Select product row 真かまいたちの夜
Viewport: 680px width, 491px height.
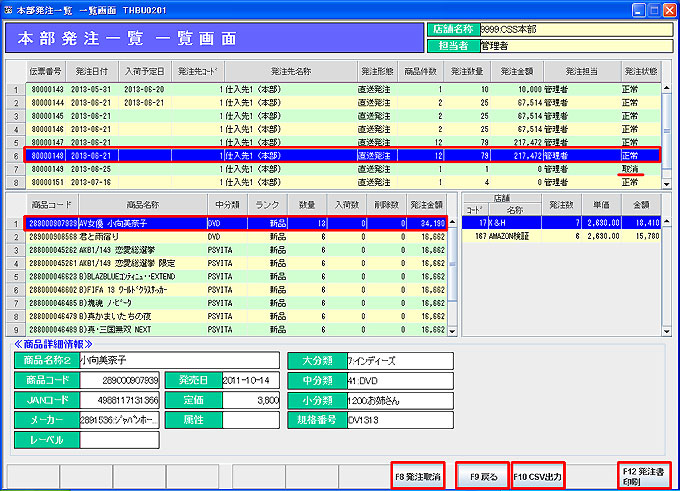coord(236,316)
